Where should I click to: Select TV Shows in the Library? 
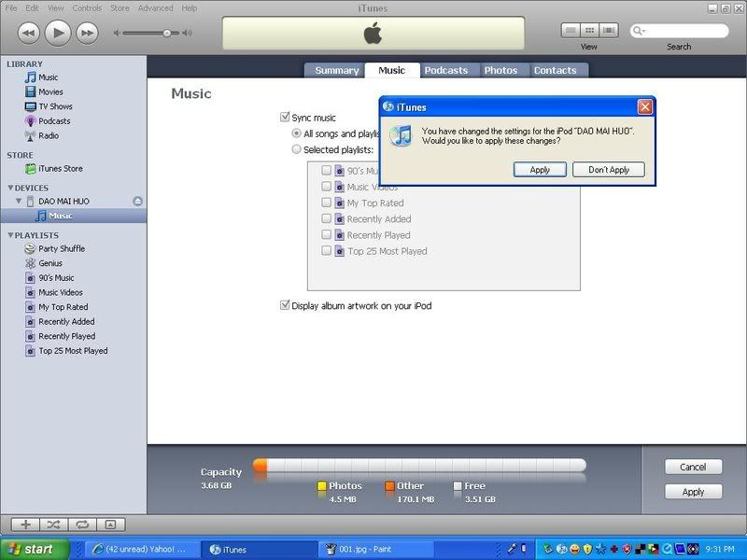(x=55, y=106)
